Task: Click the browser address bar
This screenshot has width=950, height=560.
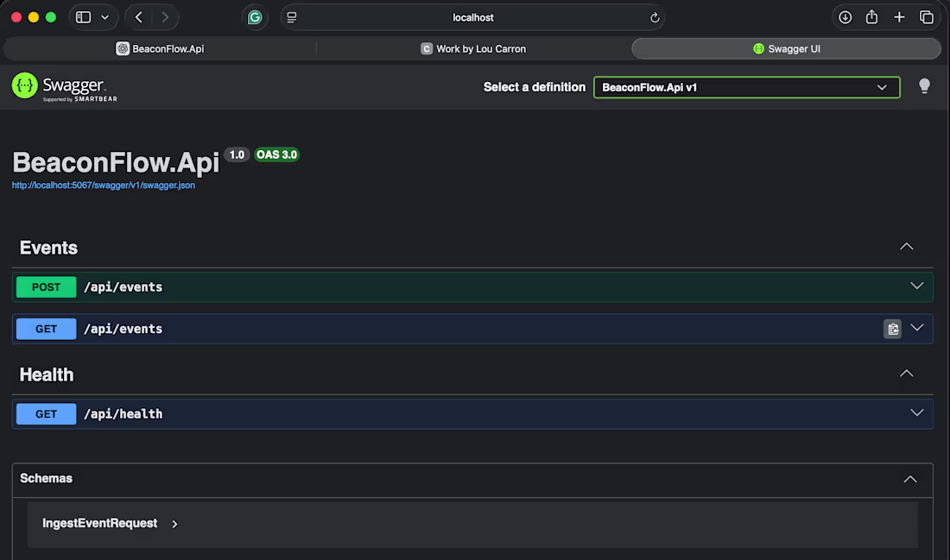Action: click(473, 16)
